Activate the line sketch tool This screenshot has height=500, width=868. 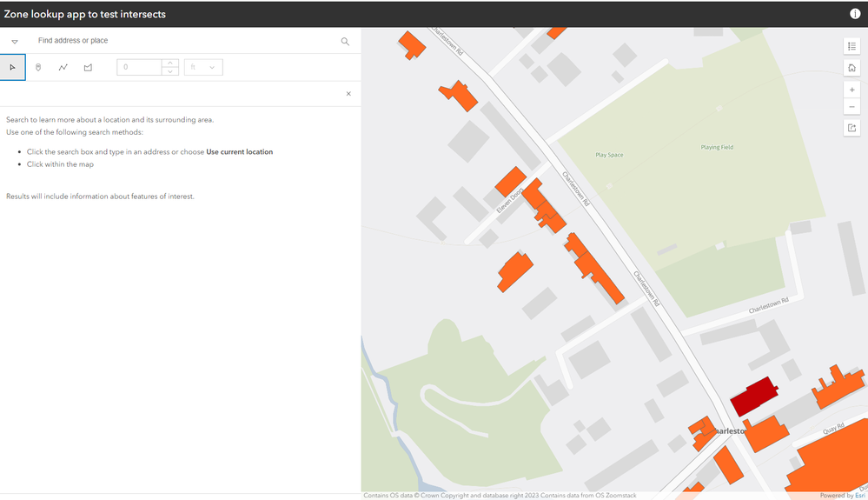click(63, 67)
